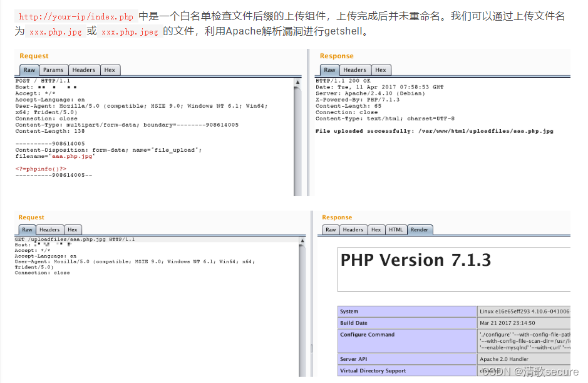This screenshot has width=588, height=383.
Task: Select Raw tab in bottom Request panel
Action: click(28, 229)
